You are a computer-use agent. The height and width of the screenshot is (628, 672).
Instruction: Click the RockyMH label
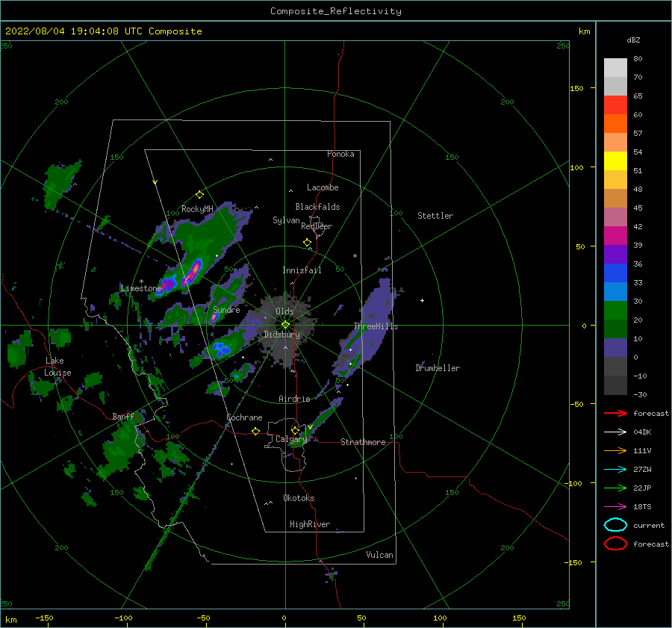[x=197, y=209]
